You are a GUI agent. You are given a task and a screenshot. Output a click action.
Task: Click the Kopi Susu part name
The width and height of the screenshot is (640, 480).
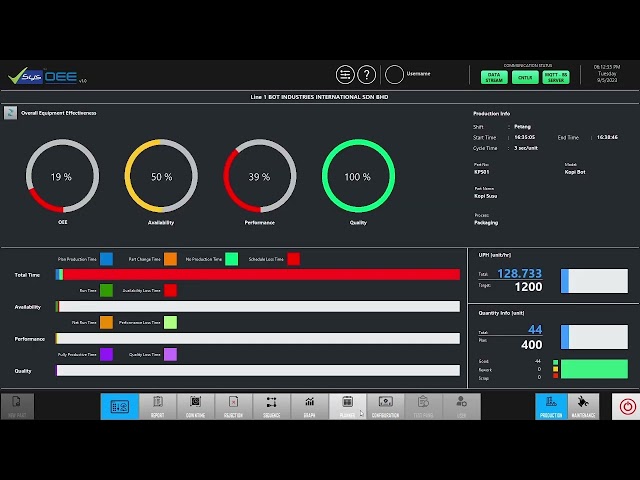coord(486,196)
